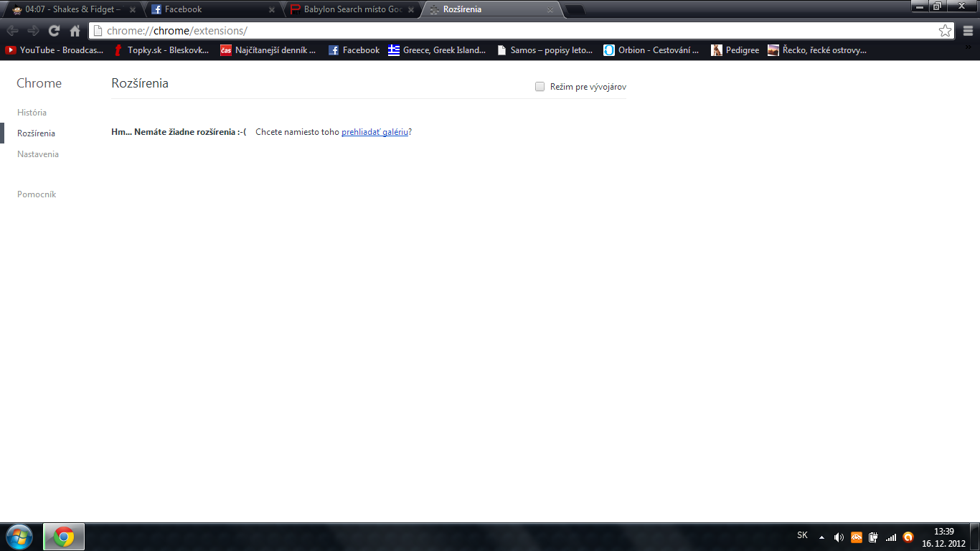The width and height of the screenshot is (980, 551).
Task: Open História in the Chrome sidebar
Action: pos(32,113)
